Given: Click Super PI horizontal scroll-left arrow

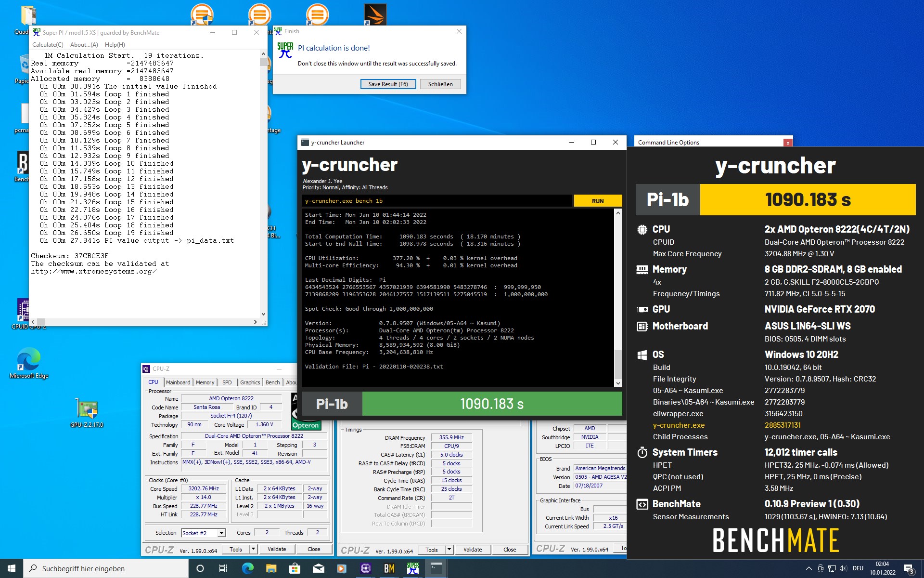Looking at the screenshot, I should click(33, 322).
